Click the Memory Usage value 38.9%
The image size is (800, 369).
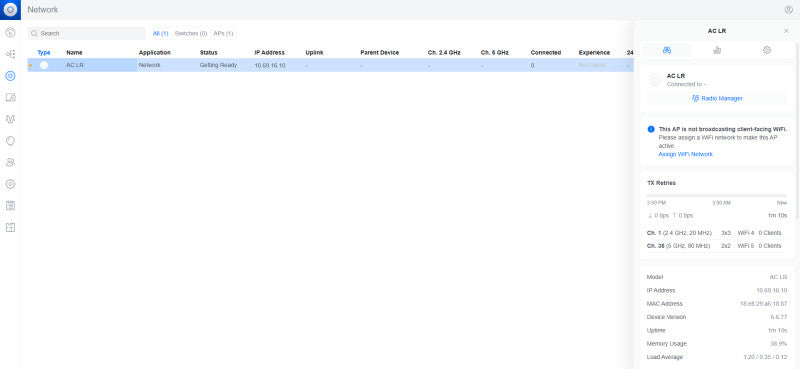779,343
